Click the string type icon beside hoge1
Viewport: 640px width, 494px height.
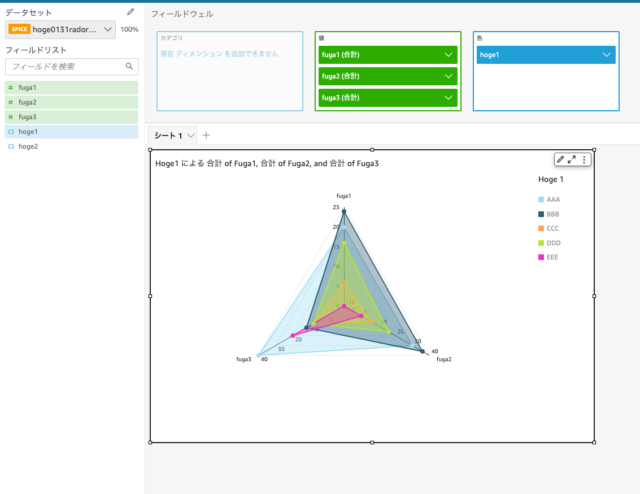coord(11,131)
